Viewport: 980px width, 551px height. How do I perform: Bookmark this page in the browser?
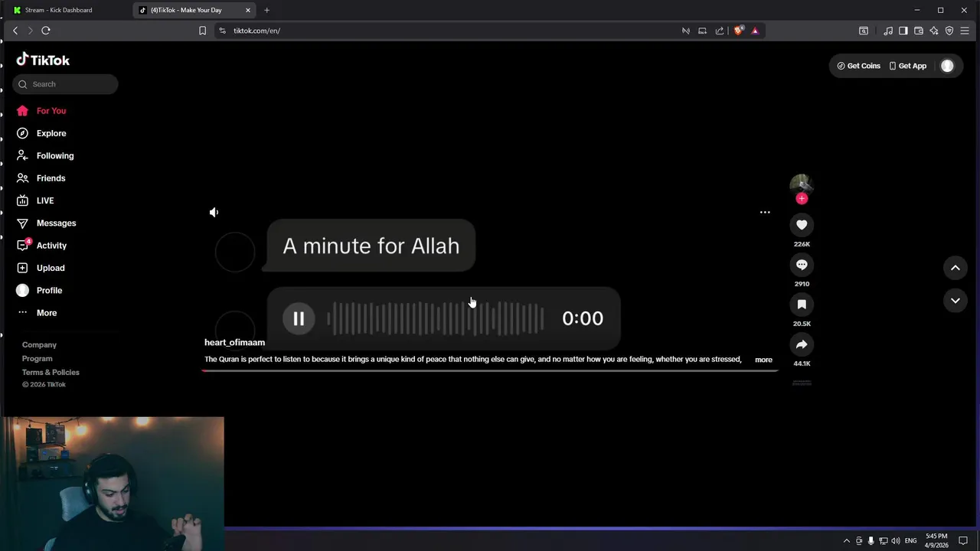point(202,31)
